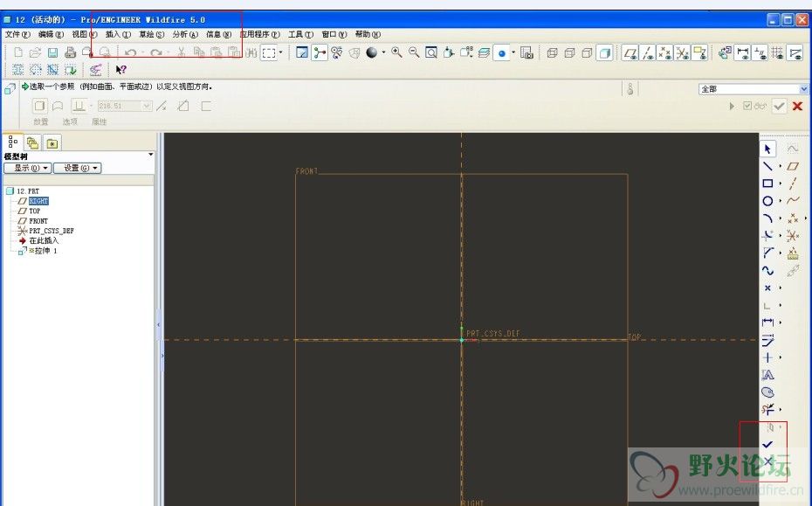Select the Text sketch tool
Screen dimensions: 812x506
[767, 375]
